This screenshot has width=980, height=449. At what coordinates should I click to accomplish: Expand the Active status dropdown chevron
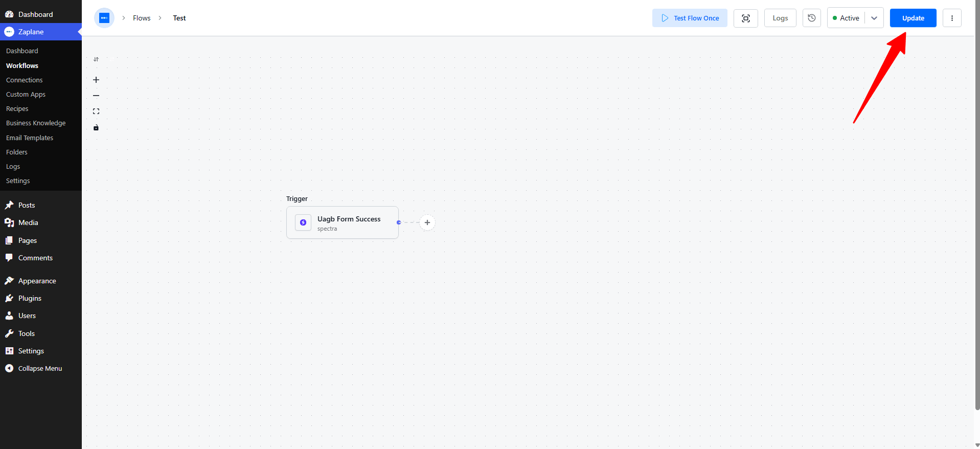(874, 18)
